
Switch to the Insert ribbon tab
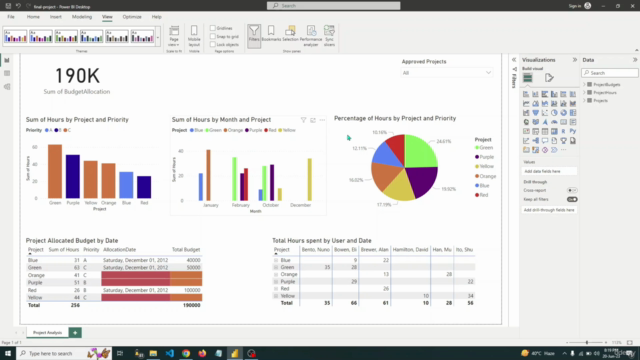(56, 17)
